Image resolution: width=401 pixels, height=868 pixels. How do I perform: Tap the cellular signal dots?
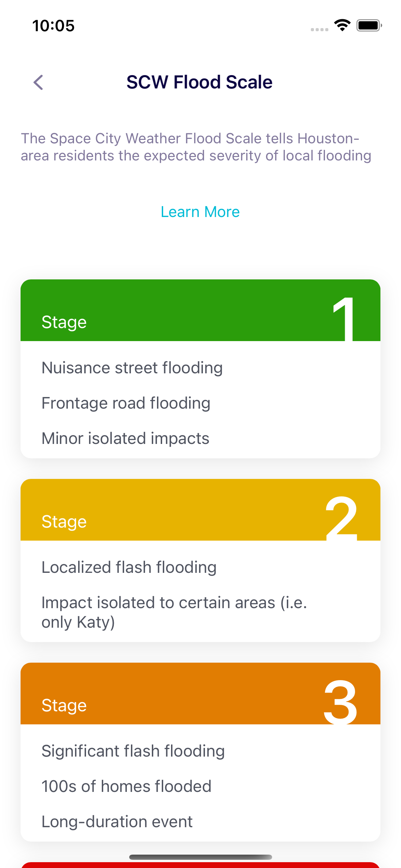[319, 29]
